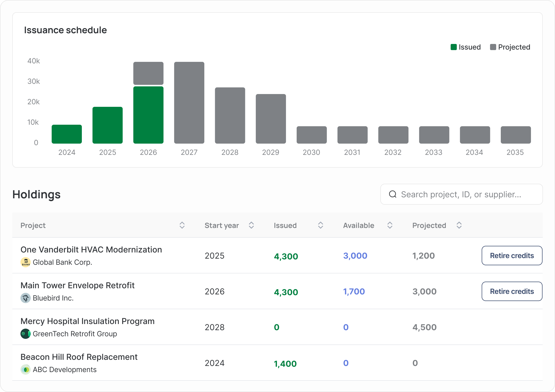Sort by Issued column sort arrows

point(321,225)
